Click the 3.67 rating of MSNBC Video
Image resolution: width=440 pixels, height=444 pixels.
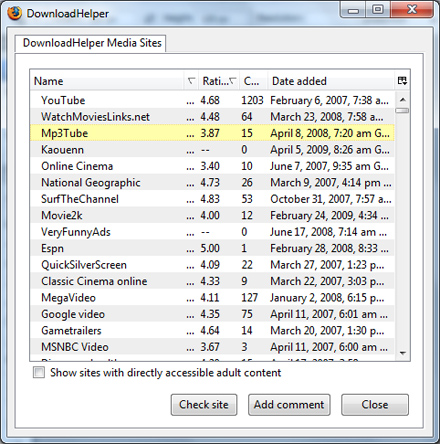coord(210,347)
